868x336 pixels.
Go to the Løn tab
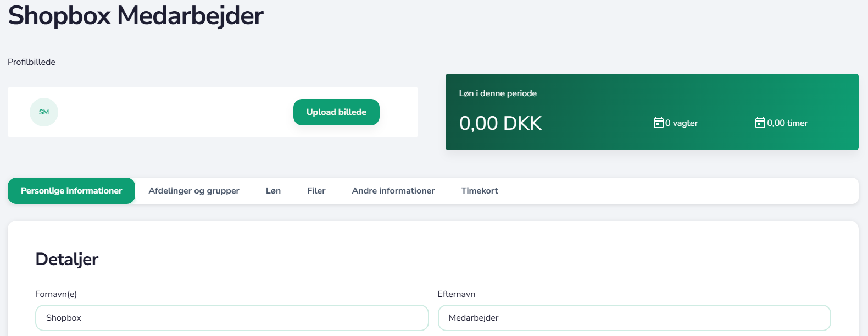(273, 191)
